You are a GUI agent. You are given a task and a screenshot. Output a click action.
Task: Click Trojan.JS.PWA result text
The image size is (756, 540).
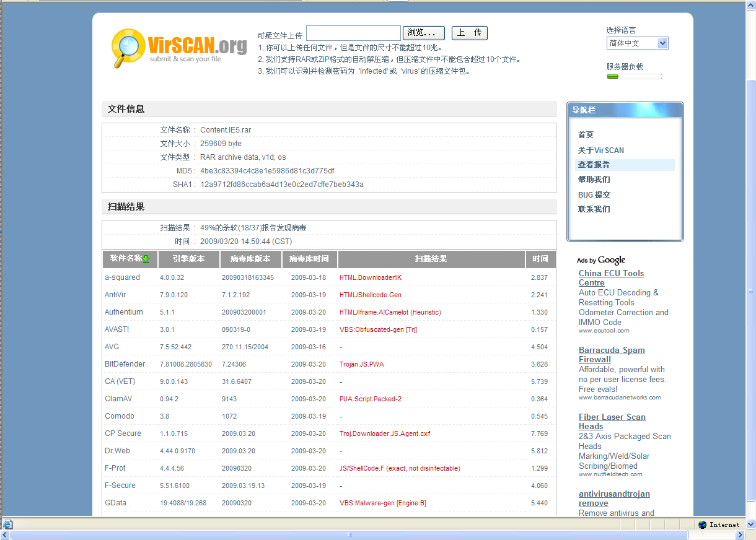point(362,364)
